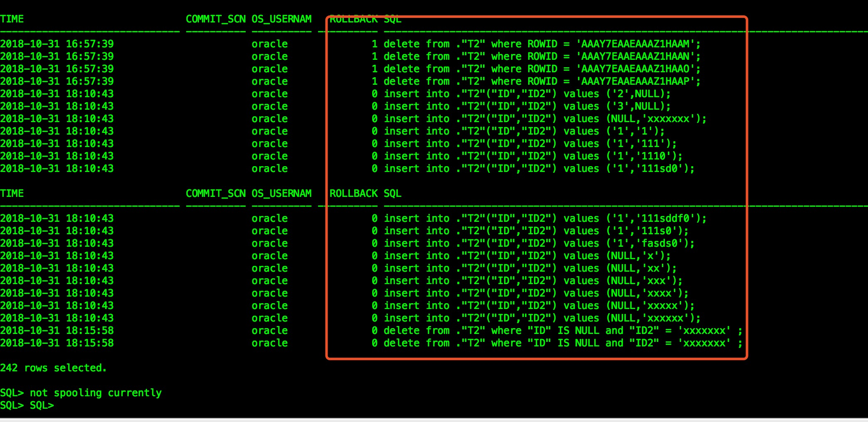Click the insert statement with values (NULL,'xxx')
The image size is (868, 422).
(533, 281)
